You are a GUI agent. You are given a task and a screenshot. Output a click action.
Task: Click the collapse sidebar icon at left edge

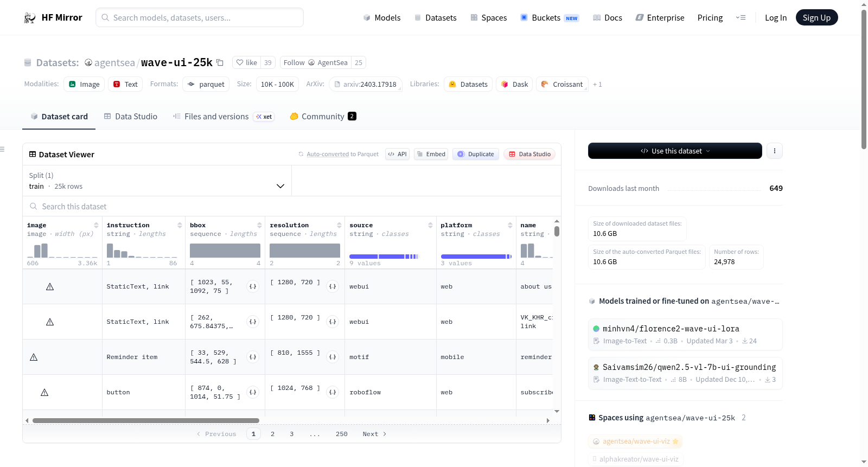click(2, 149)
